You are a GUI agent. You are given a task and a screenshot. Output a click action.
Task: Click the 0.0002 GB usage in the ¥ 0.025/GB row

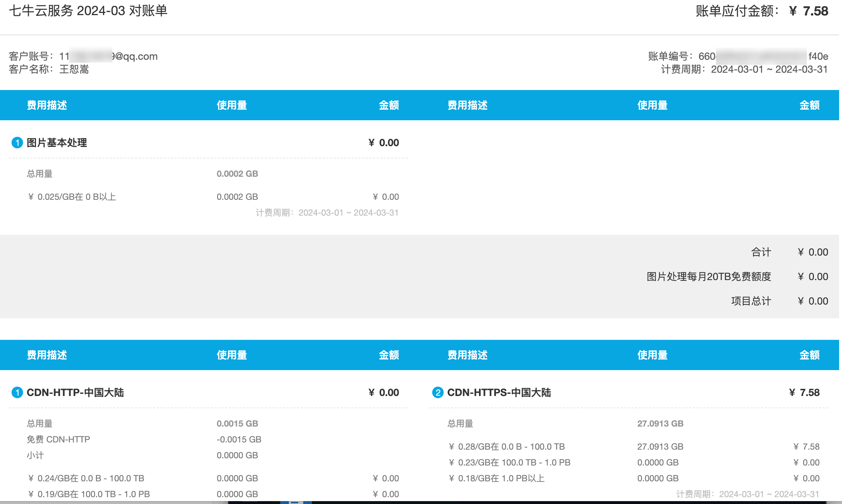click(237, 197)
